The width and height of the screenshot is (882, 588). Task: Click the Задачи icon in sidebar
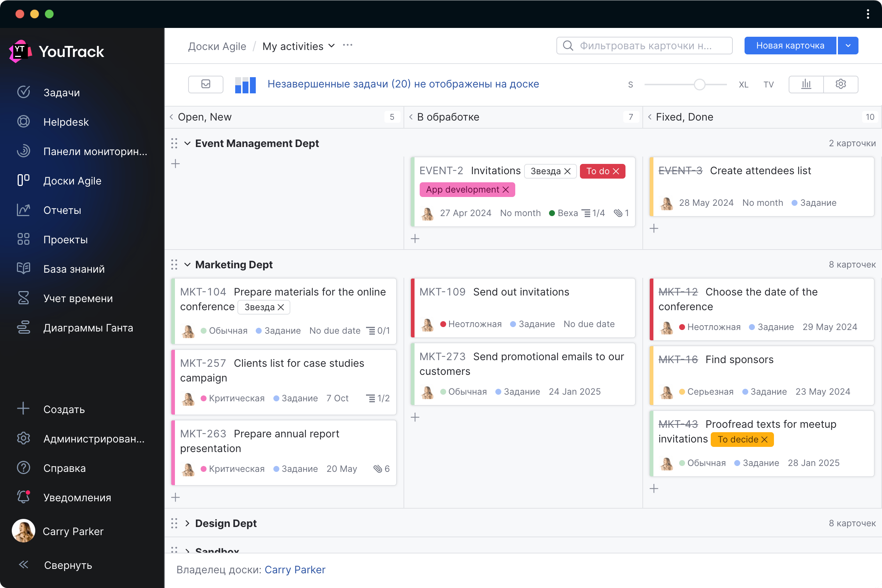[x=24, y=92]
